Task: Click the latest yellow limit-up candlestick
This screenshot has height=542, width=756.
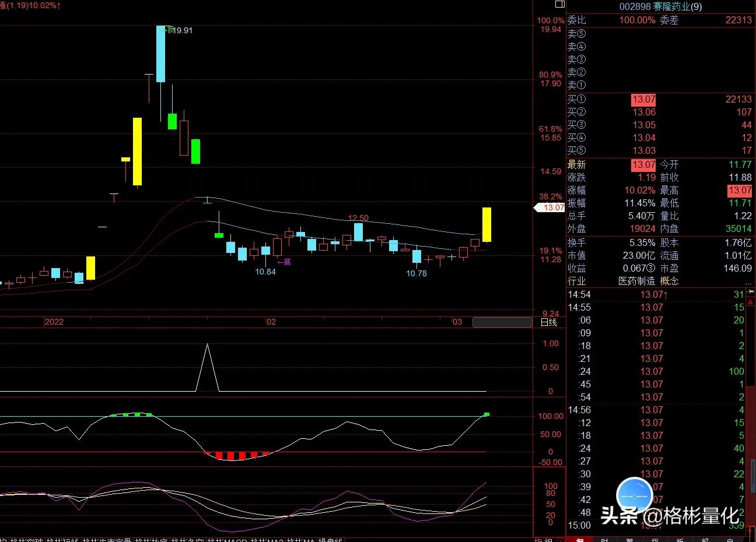Action: pos(486,224)
